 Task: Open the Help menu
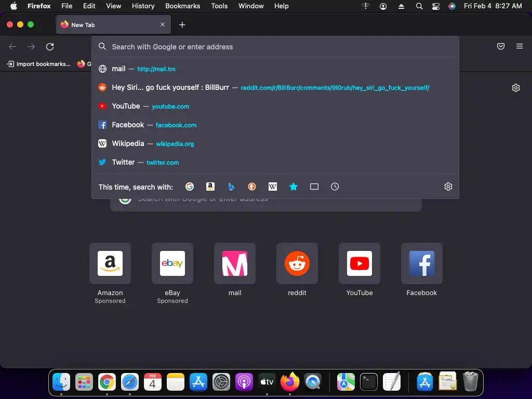point(281,6)
